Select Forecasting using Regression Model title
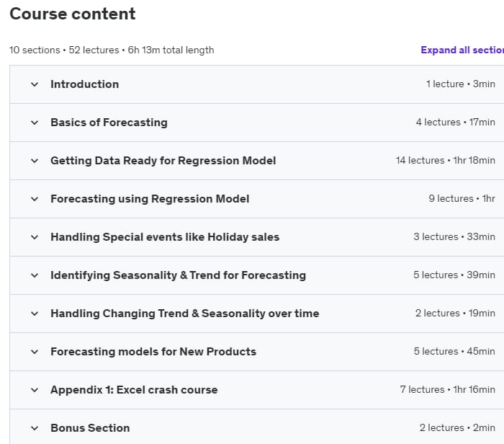 (150, 199)
